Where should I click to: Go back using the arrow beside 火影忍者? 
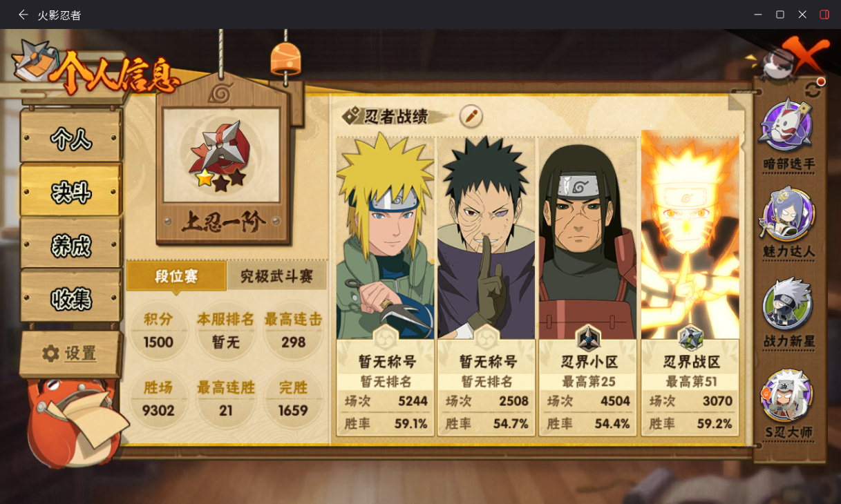(23, 14)
